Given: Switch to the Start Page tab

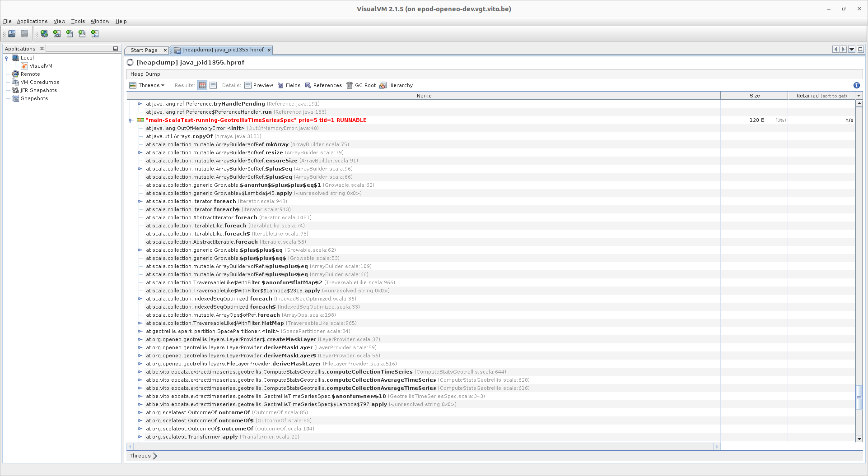Looking at the screenshot, I should click(145, 50).
